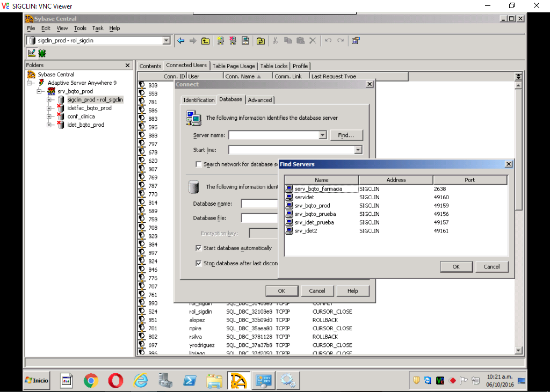The height and width of the screenshot is (392, 550).
Task: Launch Internet Explorer from the taskbar
Action: (x=140, y=380)
